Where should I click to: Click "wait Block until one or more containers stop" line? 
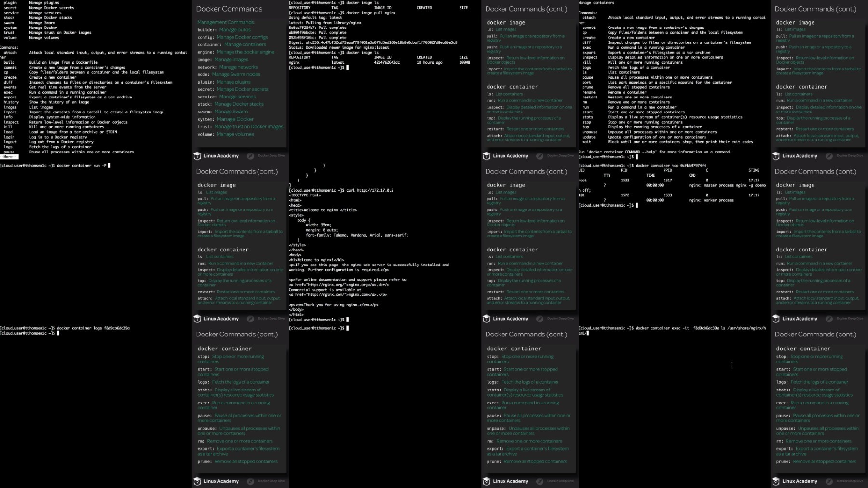tap(667, 142)
